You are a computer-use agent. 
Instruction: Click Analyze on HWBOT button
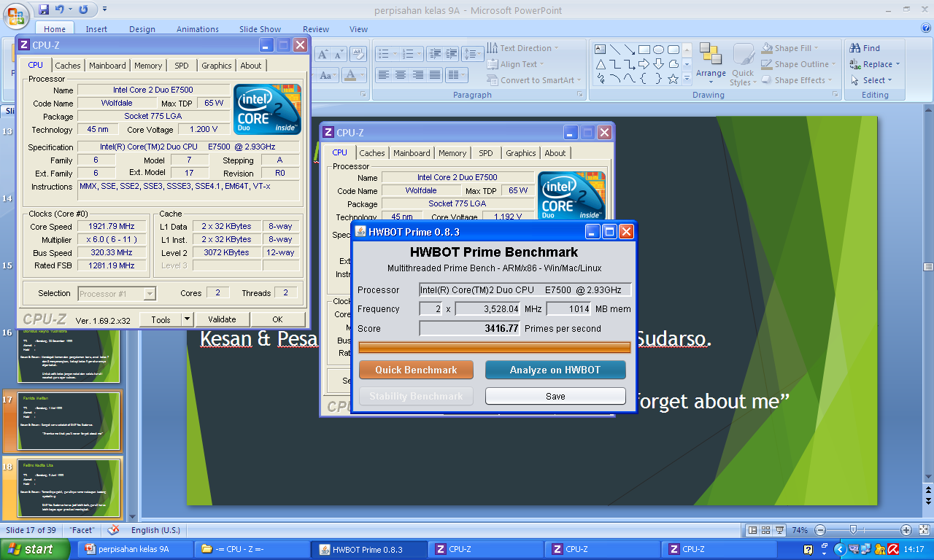tap(555, 370)
